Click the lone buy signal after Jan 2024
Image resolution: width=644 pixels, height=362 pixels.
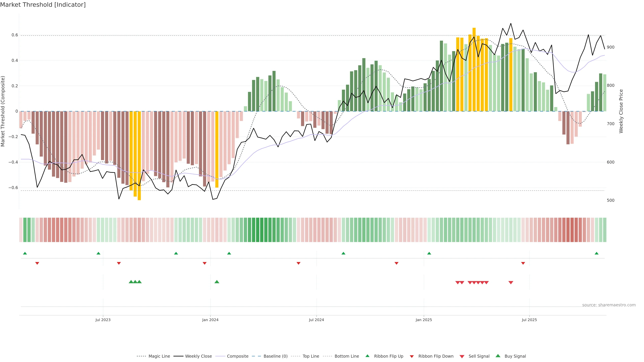pyautogui.click(x=217, y=282)
